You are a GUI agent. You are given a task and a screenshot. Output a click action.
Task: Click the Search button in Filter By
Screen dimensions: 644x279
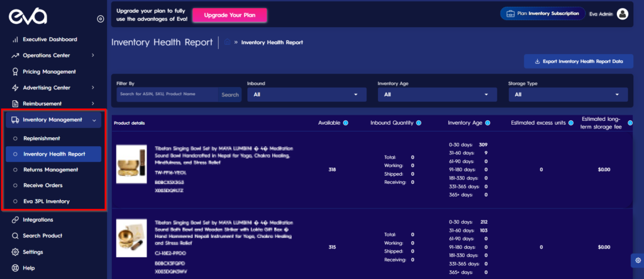(x=230, y=94)
